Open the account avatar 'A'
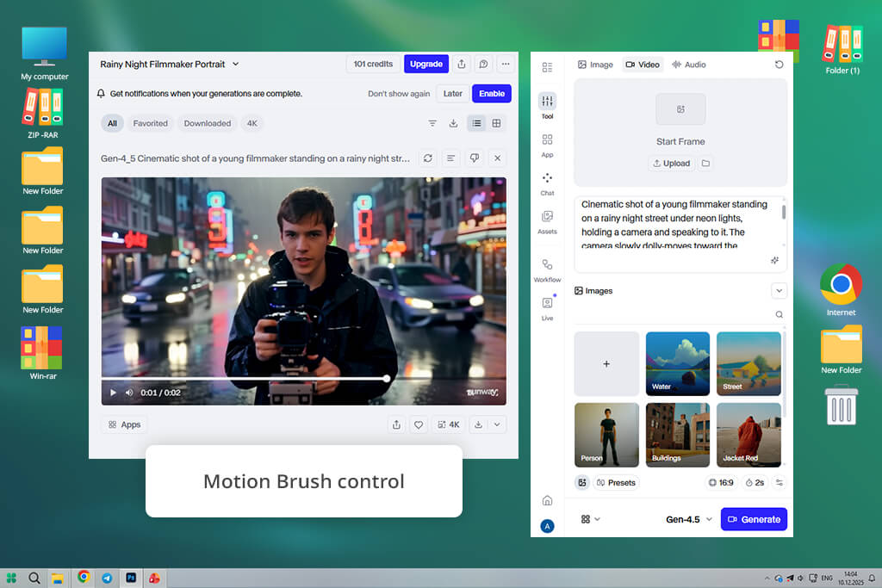The image size is (882, 588). coord(547,526)
